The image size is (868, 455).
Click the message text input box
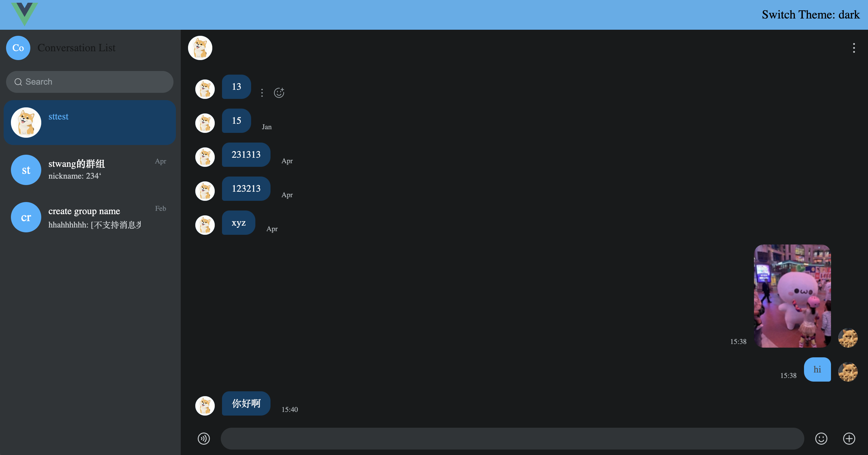(512, 439)
